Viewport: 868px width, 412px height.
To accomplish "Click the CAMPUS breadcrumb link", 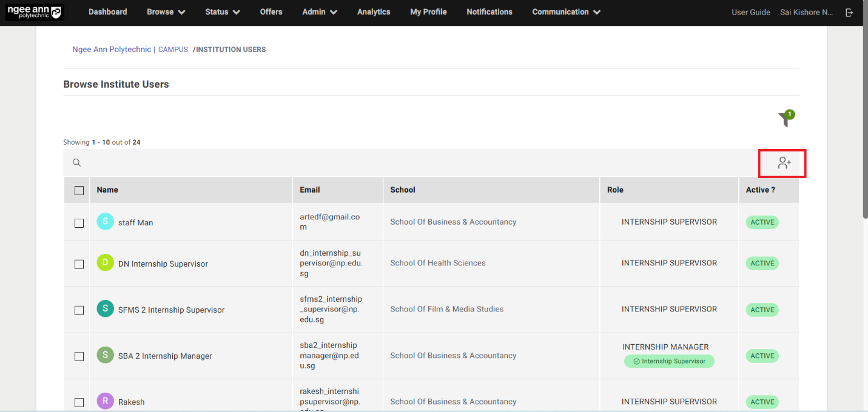I will [x=173, y=50].
